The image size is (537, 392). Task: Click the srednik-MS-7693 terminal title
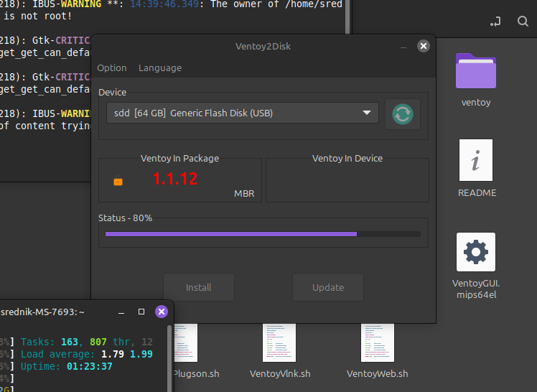click(x=42, y=312)
